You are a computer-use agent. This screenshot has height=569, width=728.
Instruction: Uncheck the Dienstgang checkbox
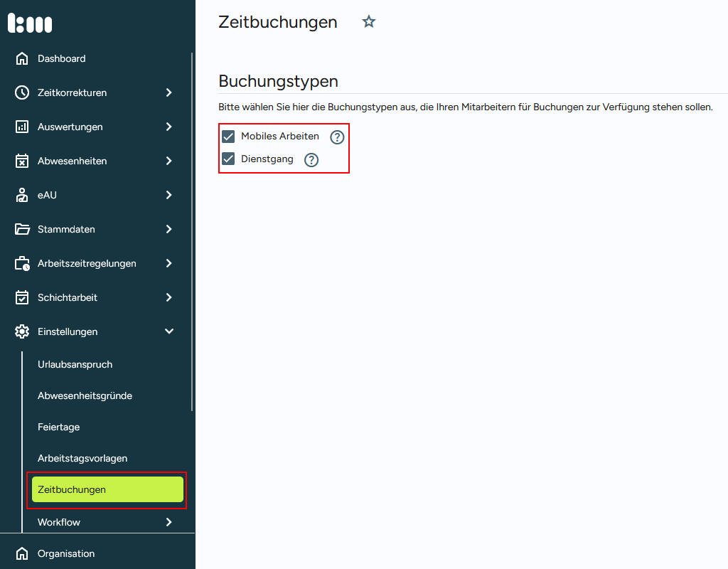pyautogui.click(x=228, y=159)
